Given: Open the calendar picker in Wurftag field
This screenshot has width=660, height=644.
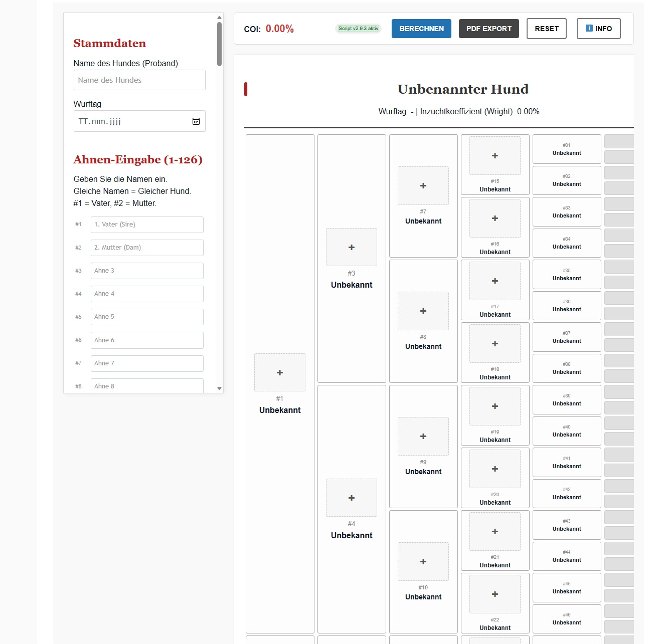Looking at the screenshot, I should coord(196,121).
